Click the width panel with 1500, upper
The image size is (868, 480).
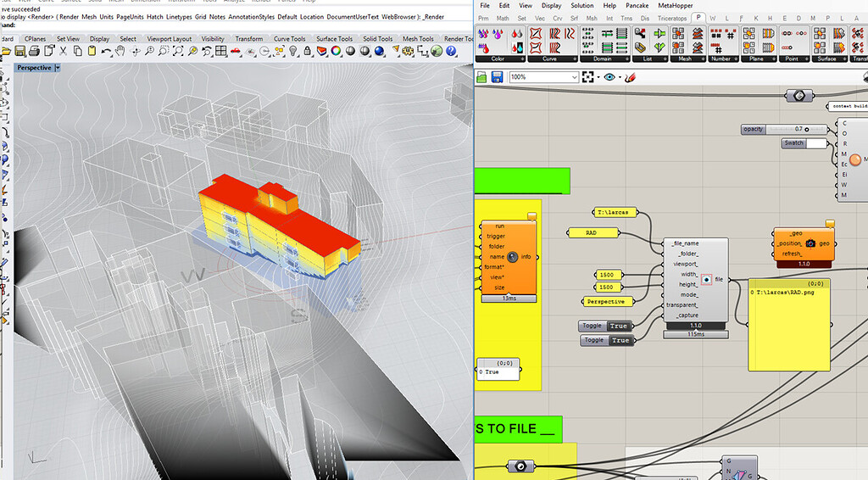click(607, 275)
